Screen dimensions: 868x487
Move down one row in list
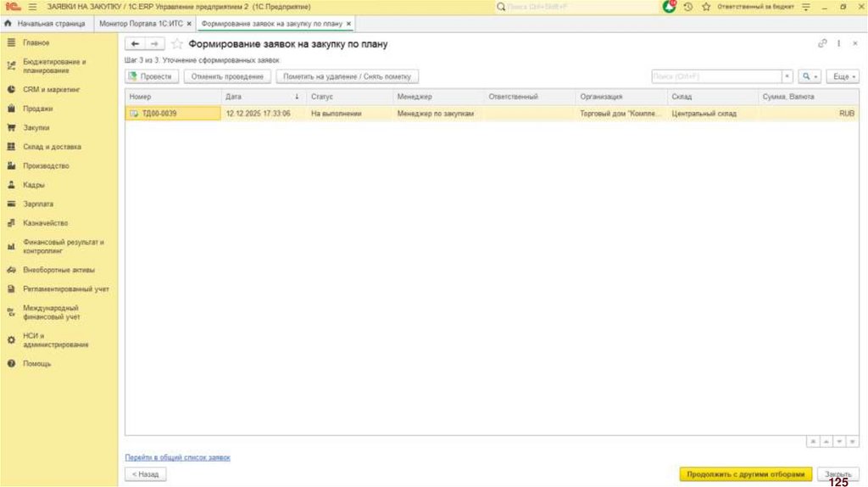[839, 441]
